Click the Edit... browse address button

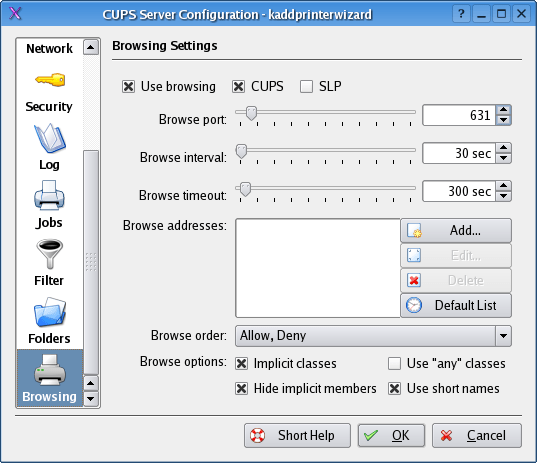456,255
